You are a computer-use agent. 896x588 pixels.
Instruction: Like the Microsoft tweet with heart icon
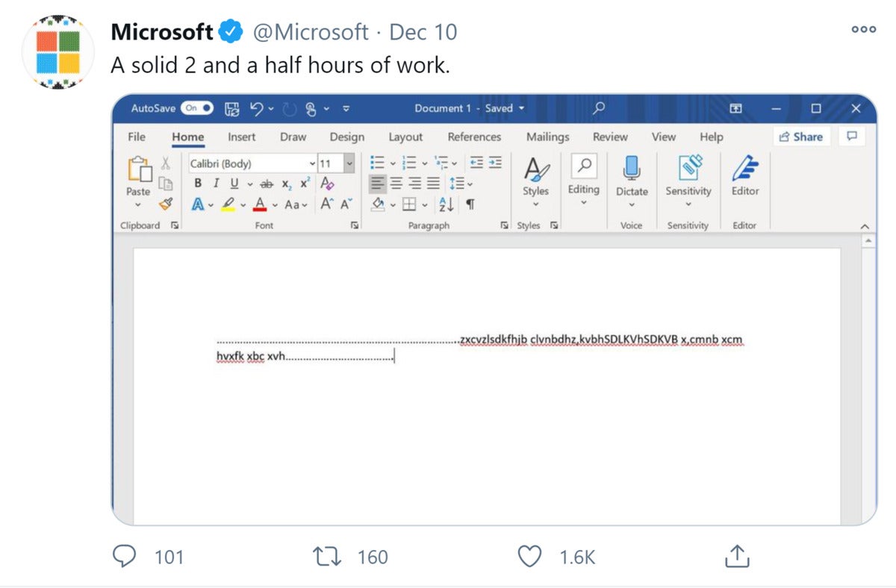[529, 556]
